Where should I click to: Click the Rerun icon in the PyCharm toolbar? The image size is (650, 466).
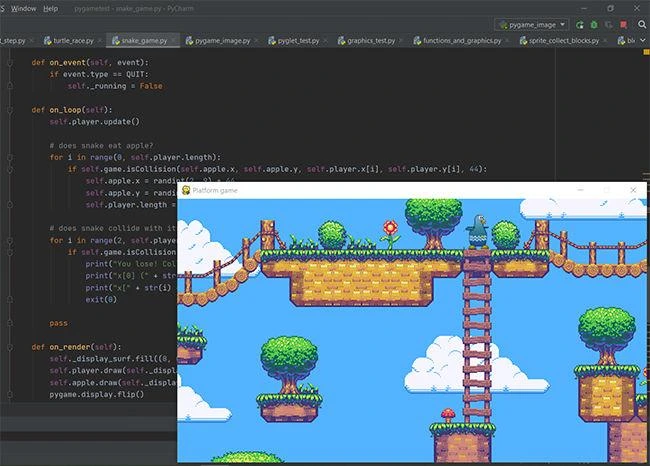tap(580, 25)
